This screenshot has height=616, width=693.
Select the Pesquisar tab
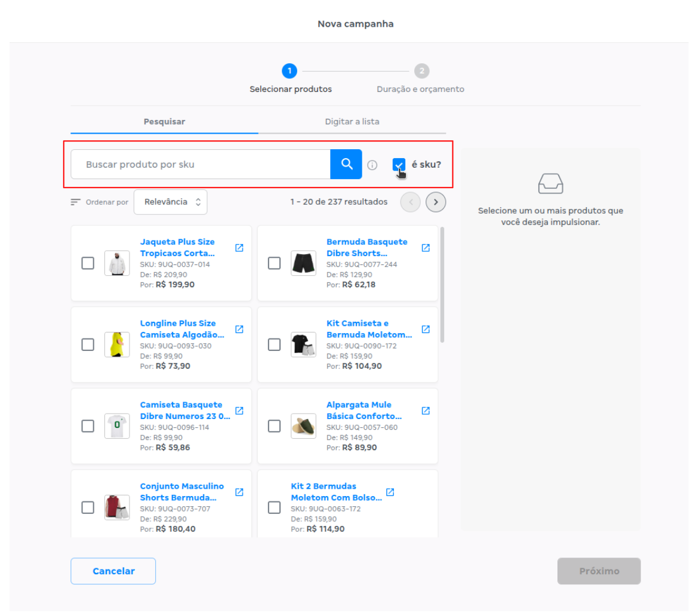[164, 122]
